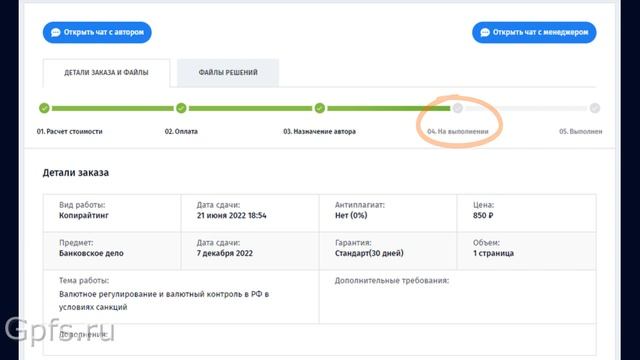Click the chat bubble icon in manager button
The height and width of the screenshot is (360, 640).
coord(485,32)
